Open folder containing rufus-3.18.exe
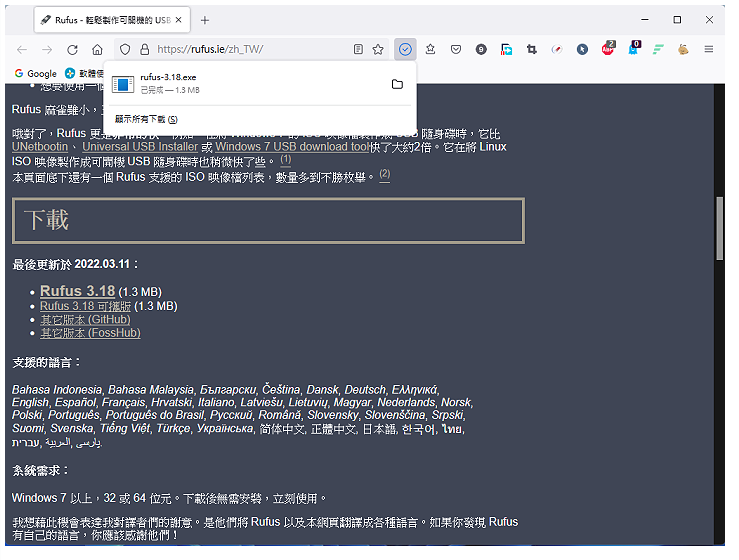Screen dimensions: 739x560 click(x=397, y=84)
